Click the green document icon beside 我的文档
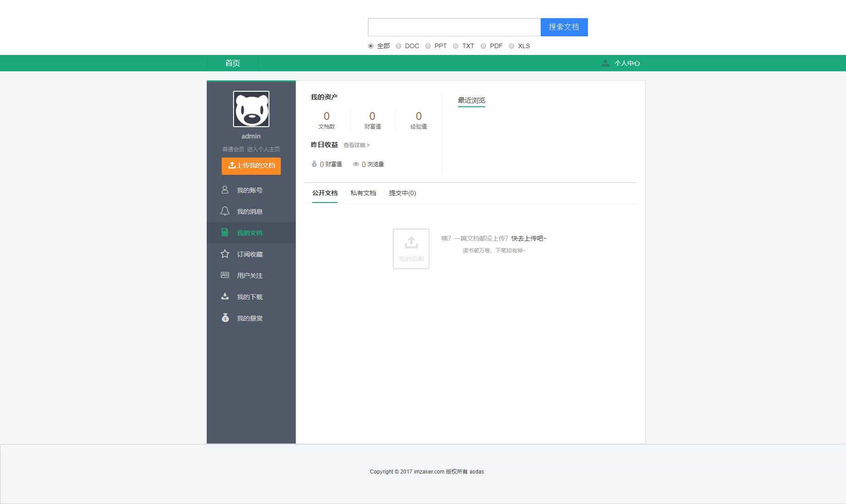Screen dimensions: 846x504 [224, 232]
